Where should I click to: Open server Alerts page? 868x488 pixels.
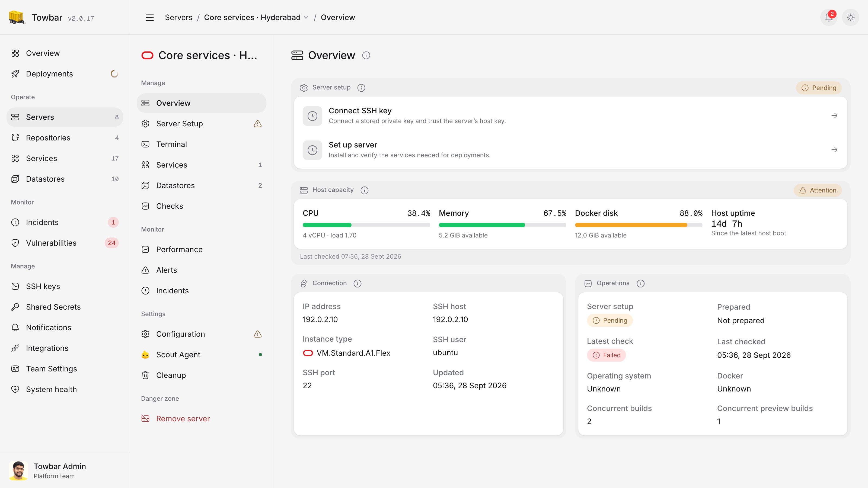[202, 270]
